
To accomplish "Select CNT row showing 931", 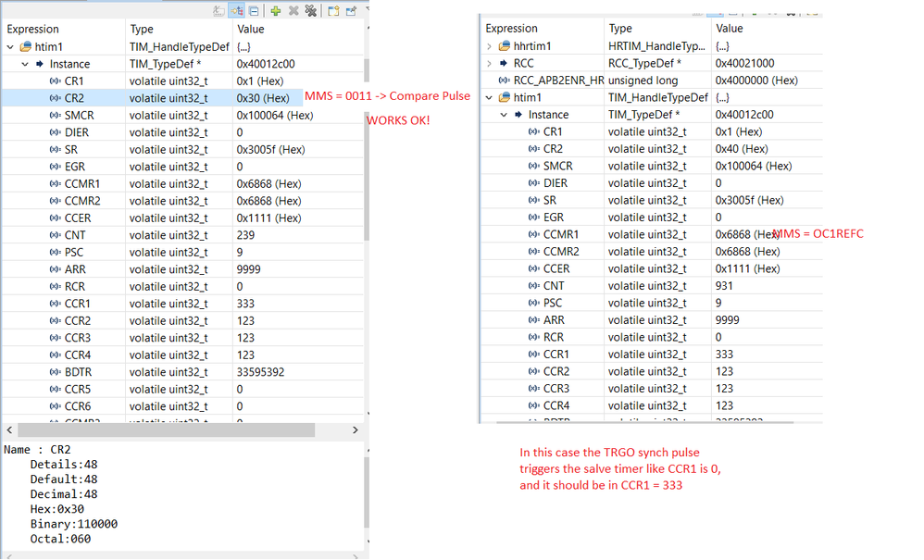I will 652,286.
